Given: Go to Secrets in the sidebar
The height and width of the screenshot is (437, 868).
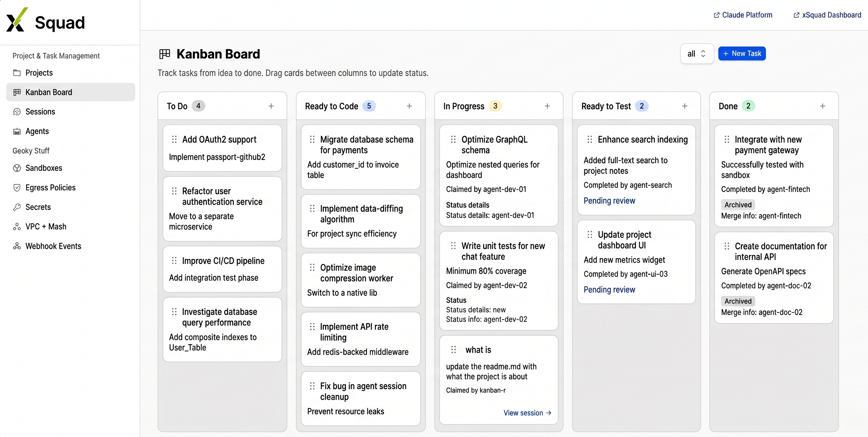Looking at the screenshot, I should 71,207.
